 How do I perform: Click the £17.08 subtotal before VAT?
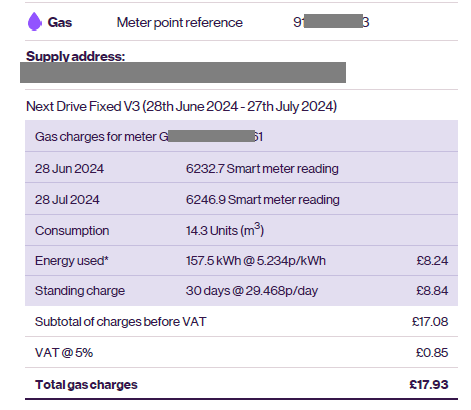(430, 322)
